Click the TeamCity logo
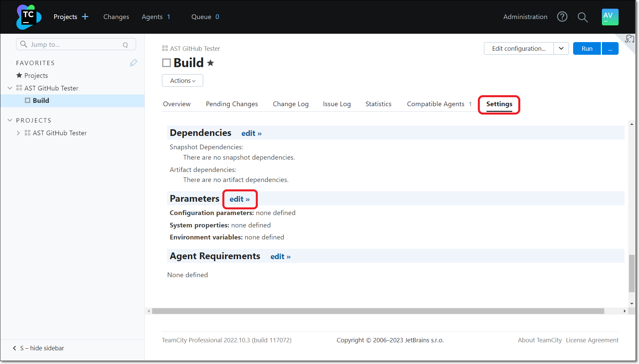639x364 pixels. [29, 17]
